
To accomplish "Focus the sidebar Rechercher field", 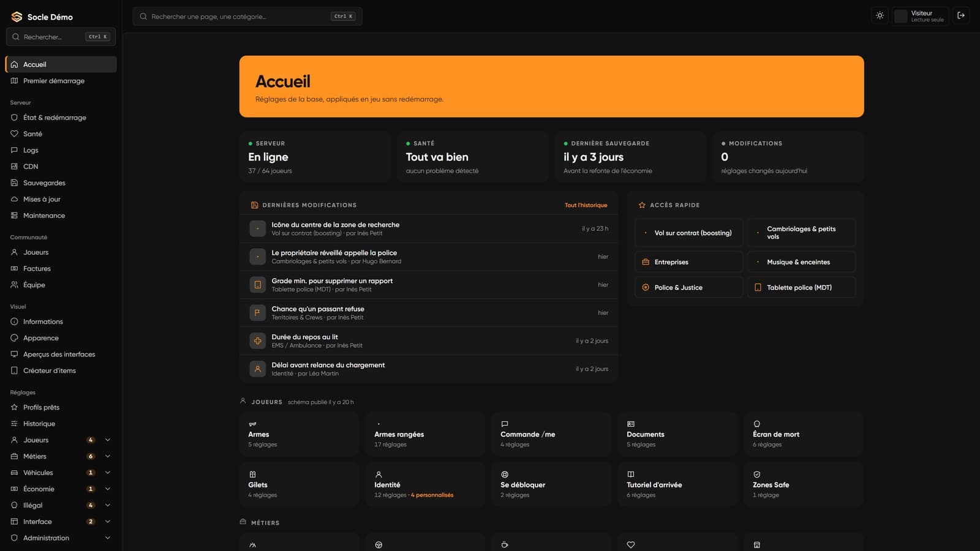I will pos(61,37).
